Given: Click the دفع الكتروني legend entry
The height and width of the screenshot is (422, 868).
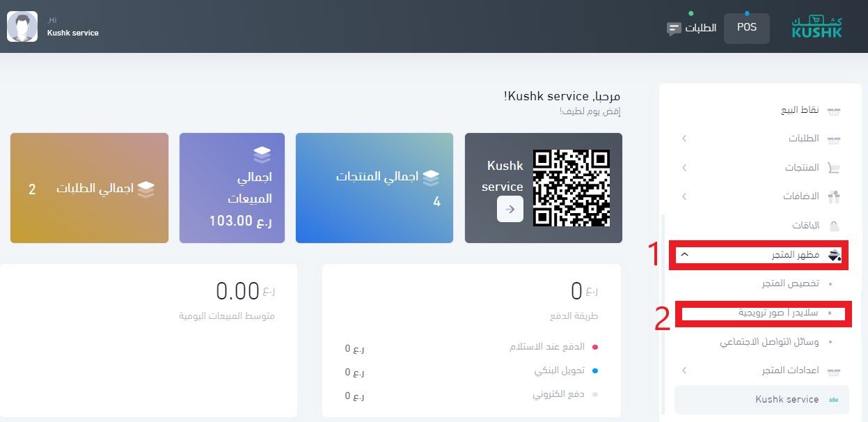Looking at the screenshot, I should coord(565,395).
